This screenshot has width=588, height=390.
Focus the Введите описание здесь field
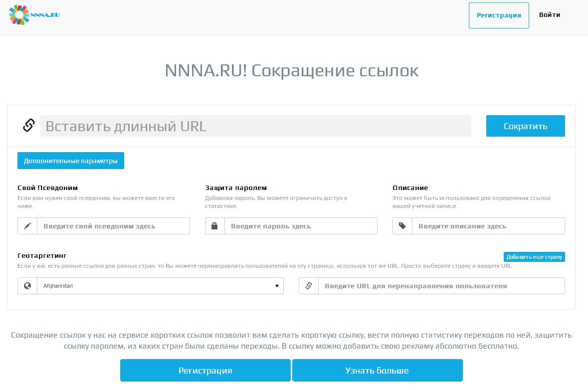coord(488,226)
